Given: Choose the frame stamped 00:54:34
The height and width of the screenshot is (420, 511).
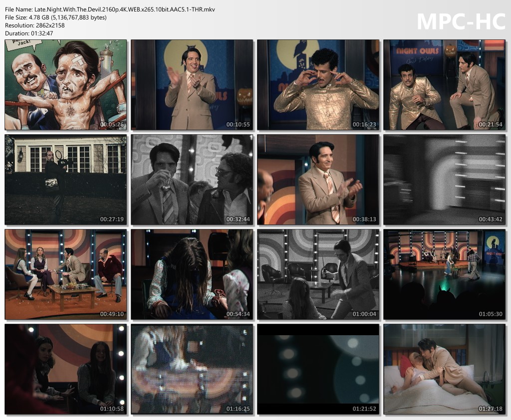Looking at the screenshot, I should click(192, 275).
